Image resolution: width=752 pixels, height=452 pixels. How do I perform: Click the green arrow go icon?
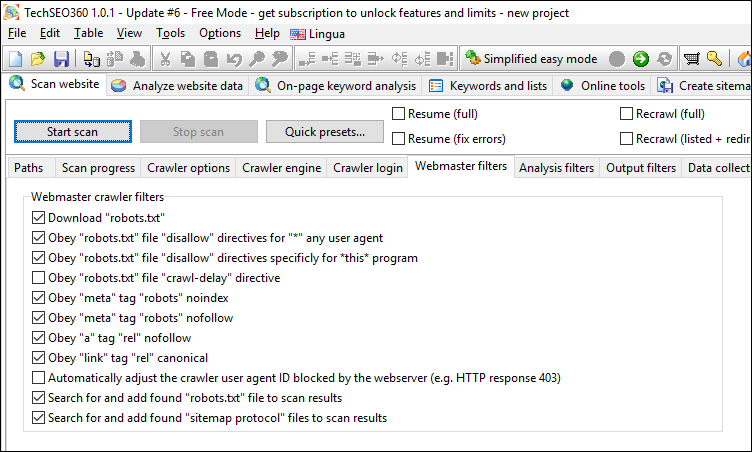coord(640,59)
